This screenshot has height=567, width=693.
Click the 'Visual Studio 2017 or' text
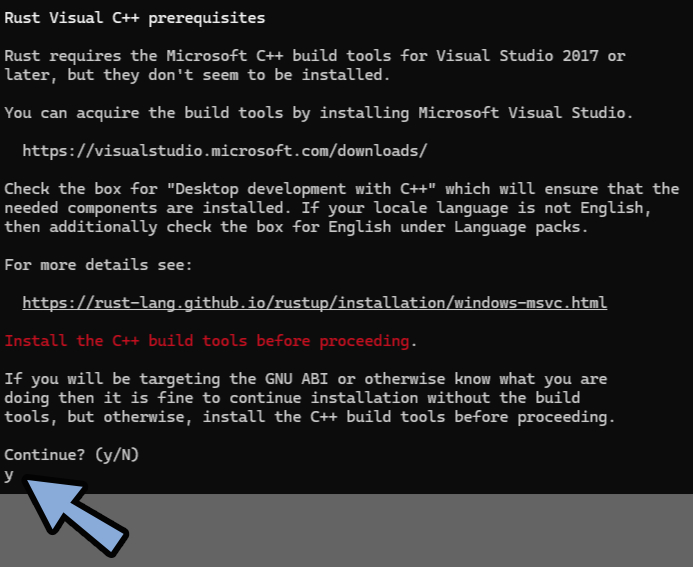531,56
